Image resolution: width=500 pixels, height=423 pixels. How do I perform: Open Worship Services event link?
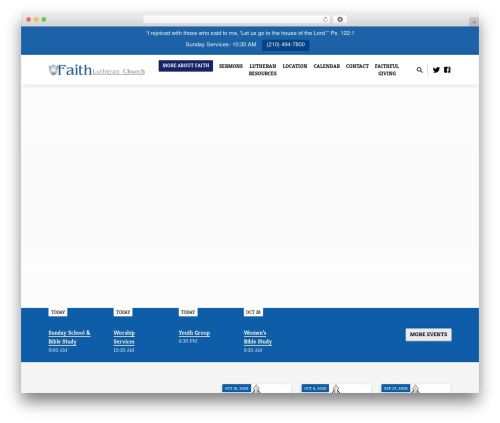pyautogui.click(x=124, y=337)
